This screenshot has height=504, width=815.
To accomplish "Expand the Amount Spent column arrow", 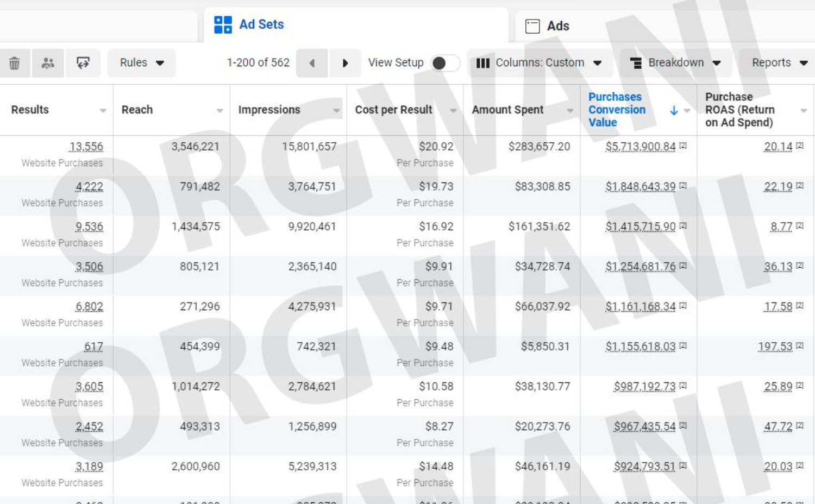I will point(570,110).
